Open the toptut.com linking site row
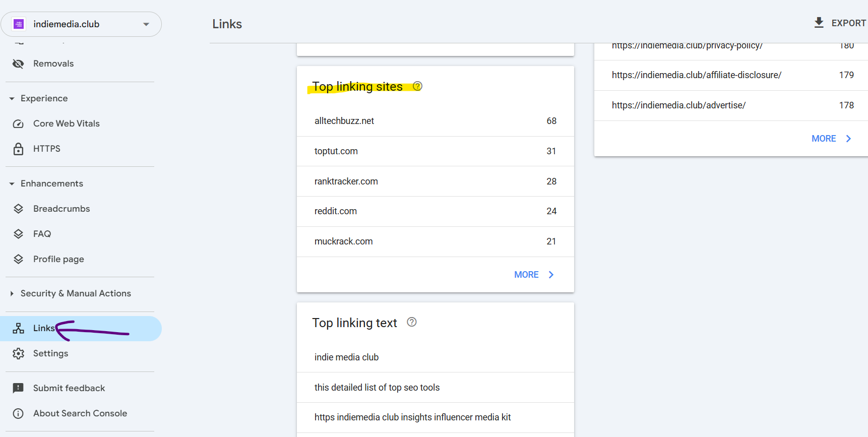The height and width of the screenshot is (437, 868). [x=436, y=151]
